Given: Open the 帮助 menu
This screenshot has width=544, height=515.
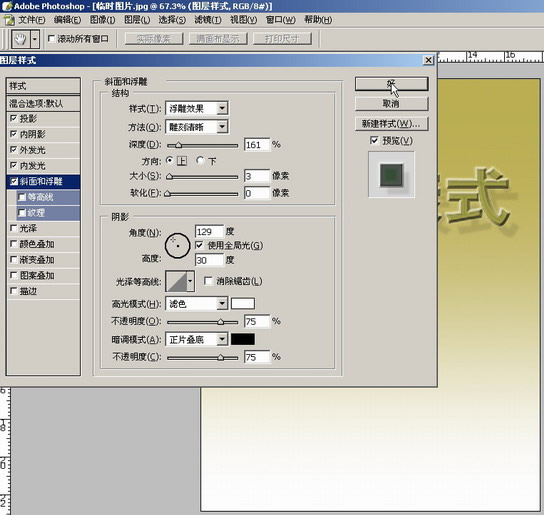Looking at the screenshot, I should click(x=318, y=20).
